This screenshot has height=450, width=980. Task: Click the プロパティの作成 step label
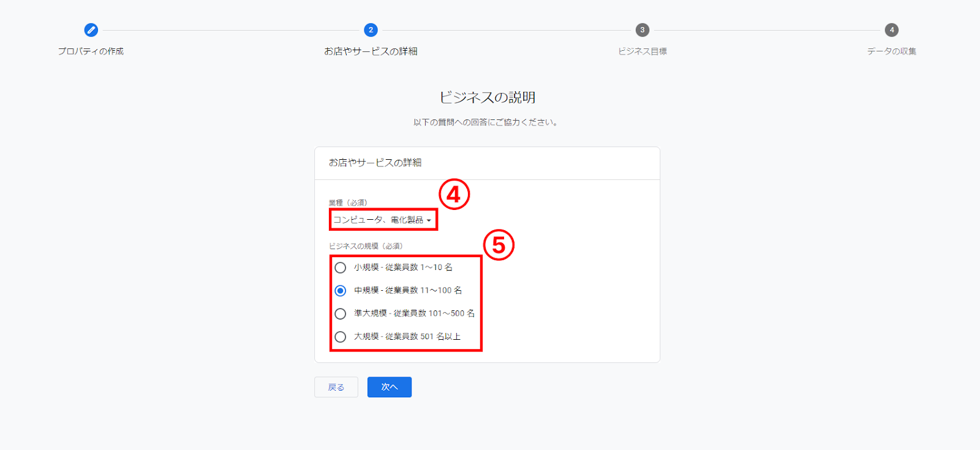[x=91, y=51]
